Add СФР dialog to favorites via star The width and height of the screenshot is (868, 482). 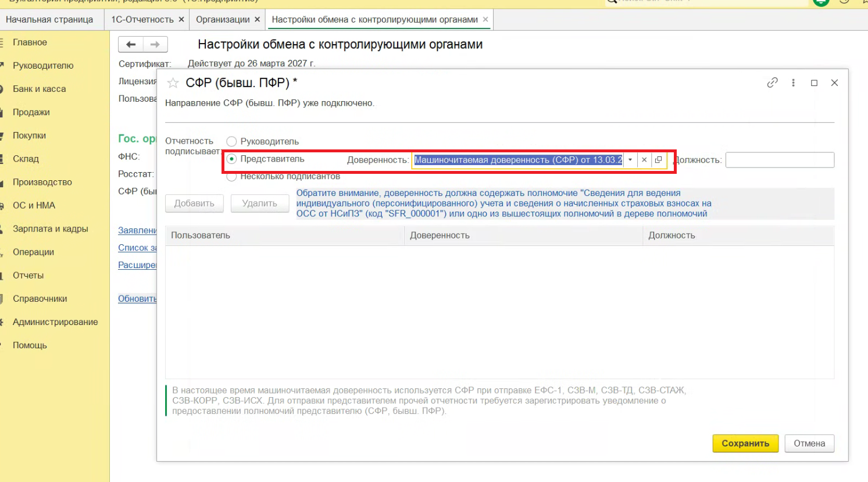(x=173, y=83)
